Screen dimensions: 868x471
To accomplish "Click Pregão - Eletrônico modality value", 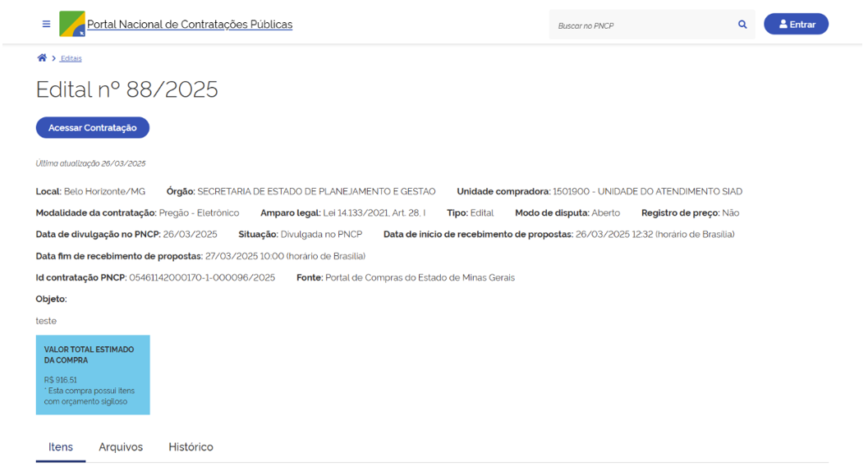I will [200, 213].
